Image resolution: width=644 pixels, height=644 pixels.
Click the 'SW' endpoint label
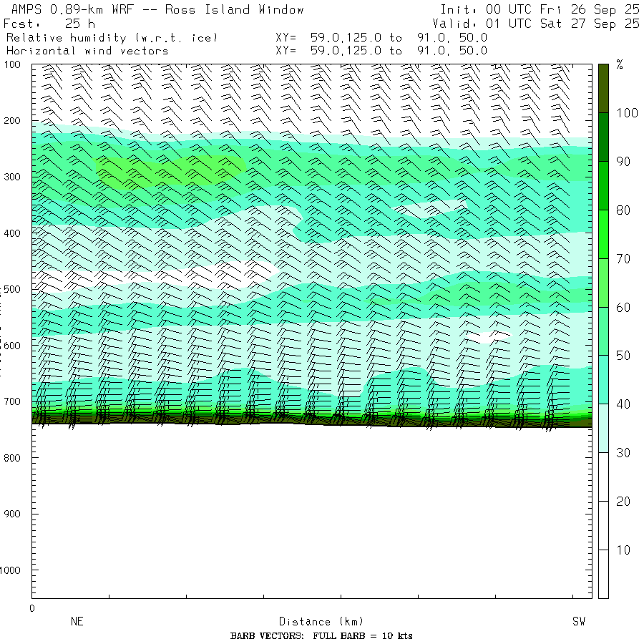click(x=579, y=621)
